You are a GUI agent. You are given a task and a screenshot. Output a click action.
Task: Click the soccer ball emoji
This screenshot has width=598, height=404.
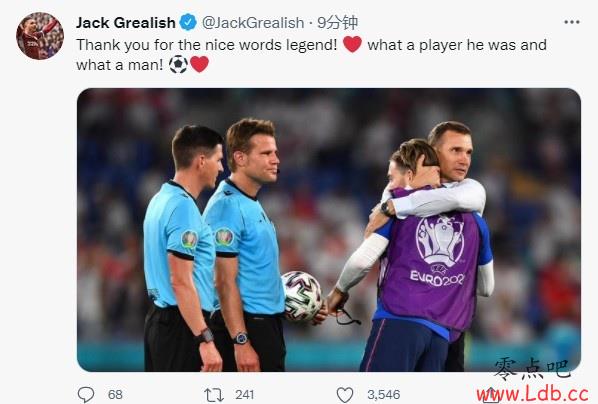(178, 64)
